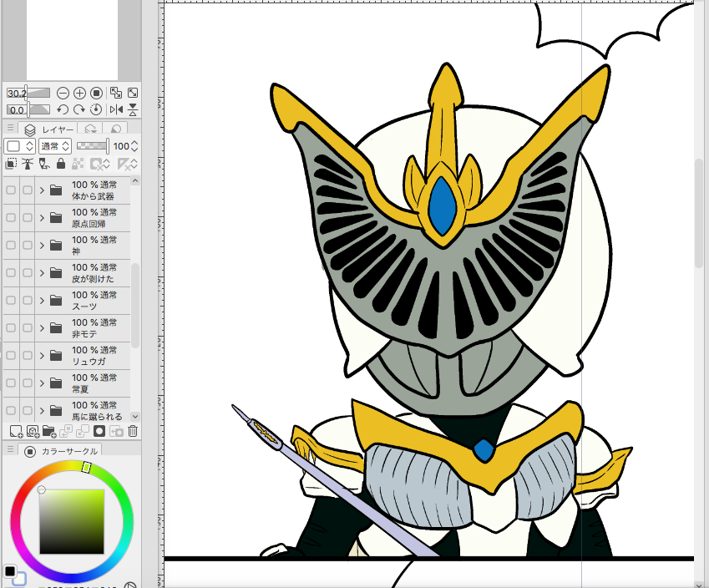Create a new raster layer
The image size is (709, 588).
point(16,432)
